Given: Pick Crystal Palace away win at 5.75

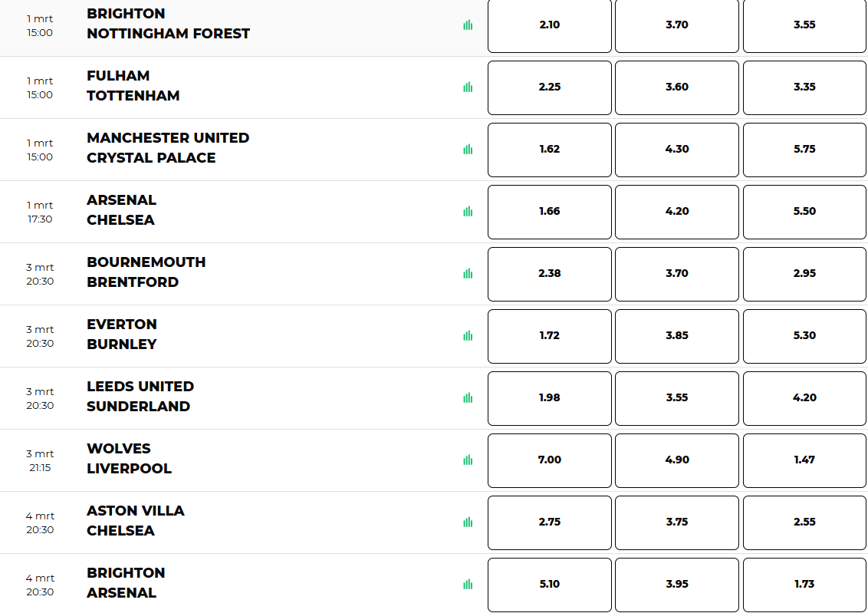Looking at the screenshot, I should 804,150.
